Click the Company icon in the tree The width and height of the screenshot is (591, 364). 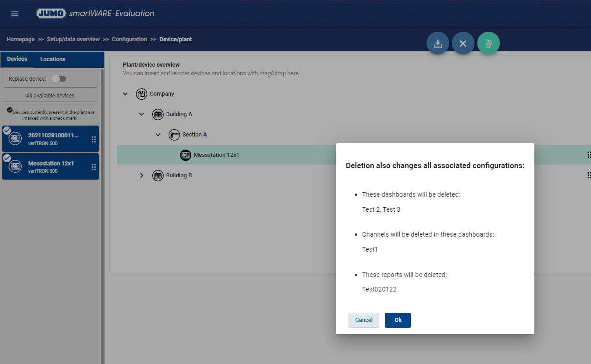tap(142, 94)
